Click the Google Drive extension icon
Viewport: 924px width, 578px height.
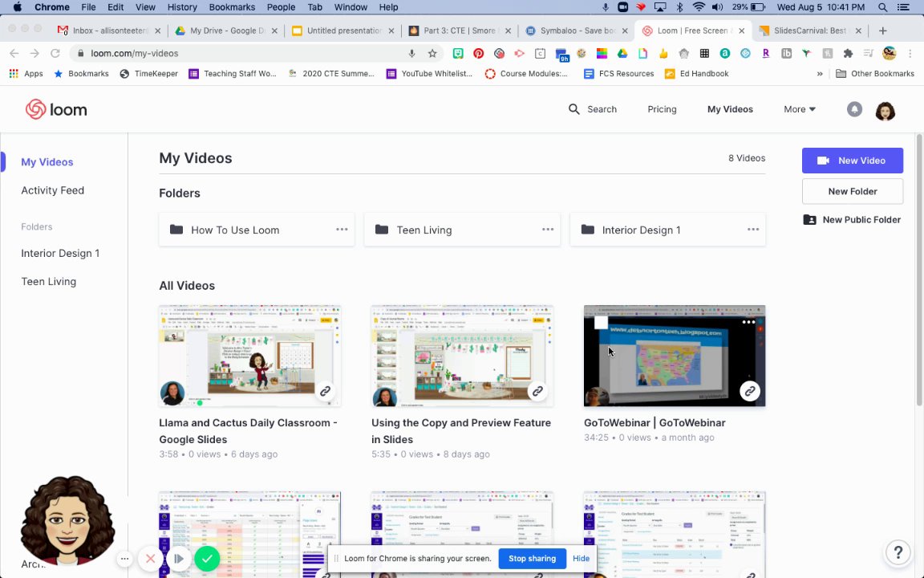point(622,53)
